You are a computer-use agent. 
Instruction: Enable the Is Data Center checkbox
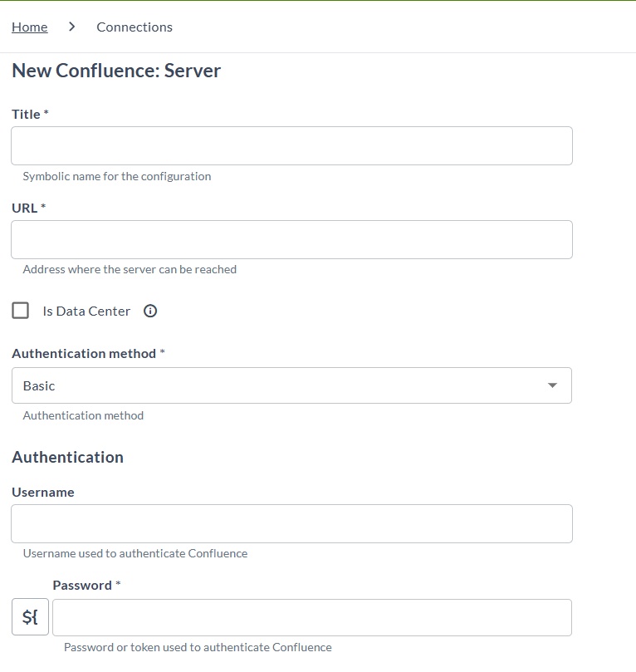(21, 311)
